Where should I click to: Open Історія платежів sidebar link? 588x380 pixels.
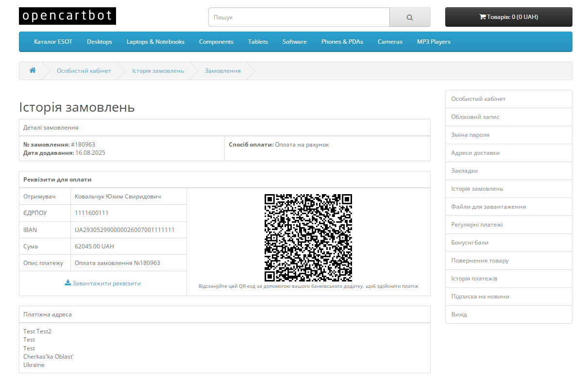click(508, 279)
